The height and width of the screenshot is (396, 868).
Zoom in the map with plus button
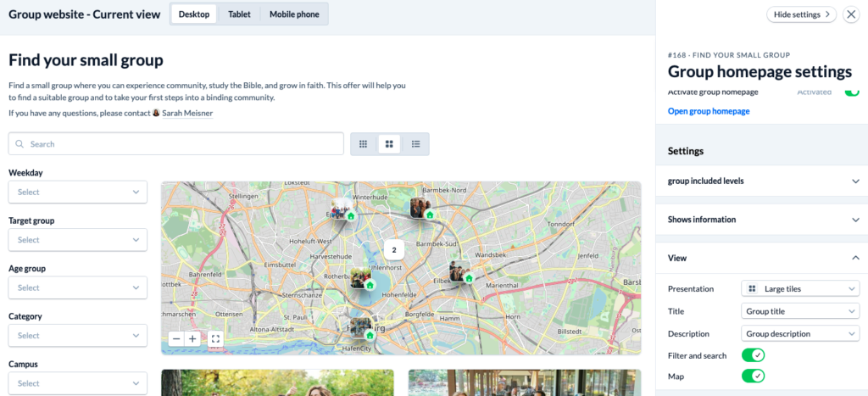(x=192, y=339)
